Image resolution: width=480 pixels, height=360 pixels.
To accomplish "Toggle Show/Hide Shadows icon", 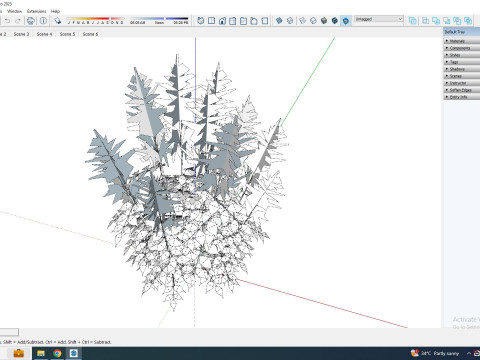I will click(58, 21).
